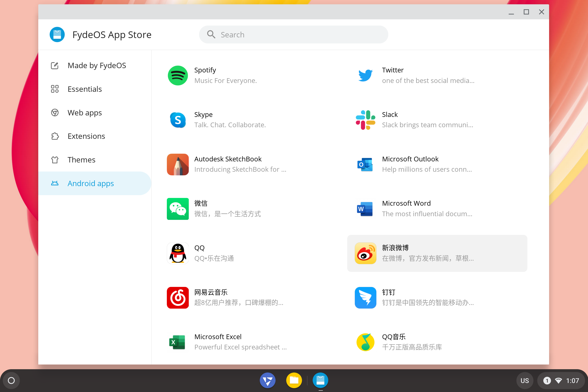588x392 pixels.
Task: Open the QQ音乐 music icon
Action: pos(365,342)
